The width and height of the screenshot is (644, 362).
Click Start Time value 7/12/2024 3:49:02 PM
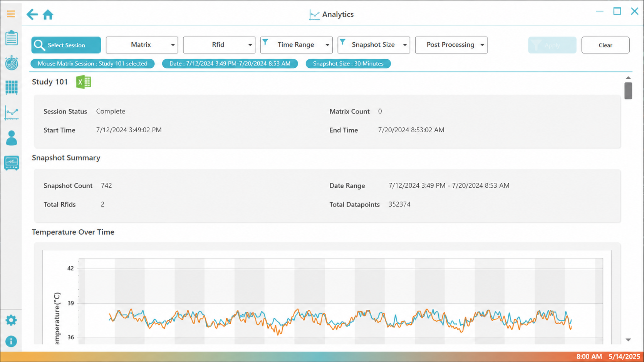[x=129, y=130]
